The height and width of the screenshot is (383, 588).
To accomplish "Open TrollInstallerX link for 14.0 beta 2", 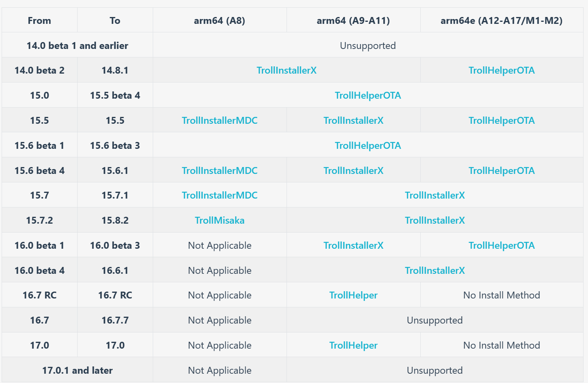I will 286,70.
